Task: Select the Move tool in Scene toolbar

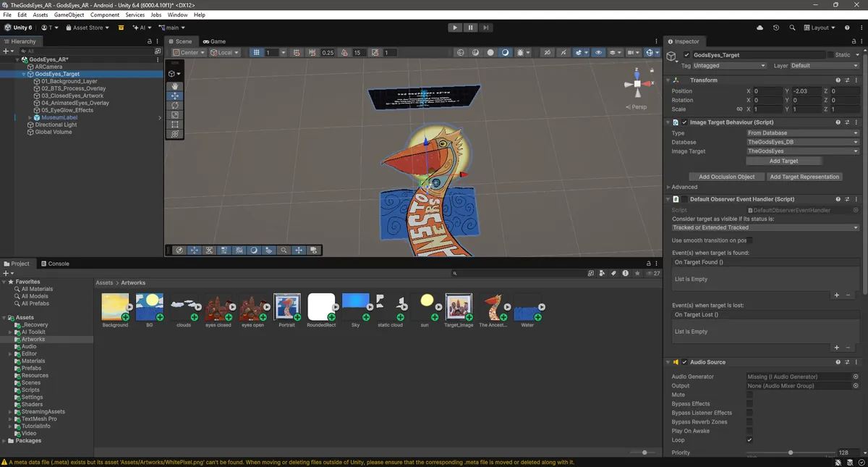Action: pyautogui.click(x=175, y=96)
